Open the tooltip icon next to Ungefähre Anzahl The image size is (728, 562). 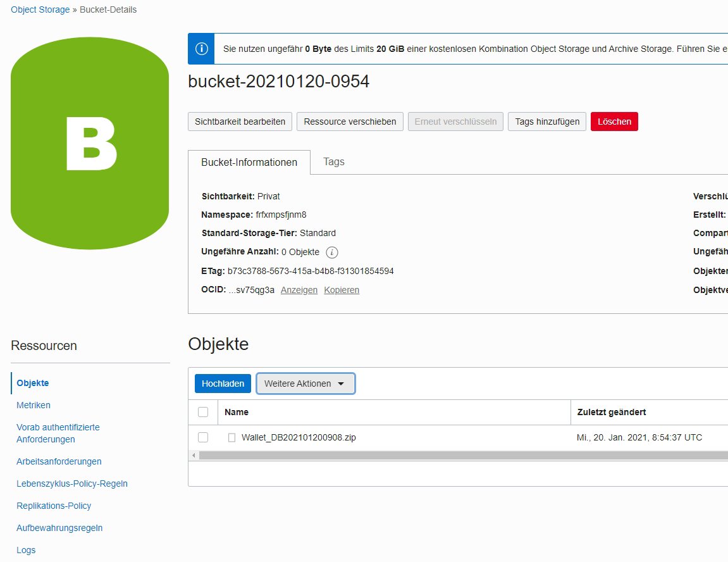point(331,253)
